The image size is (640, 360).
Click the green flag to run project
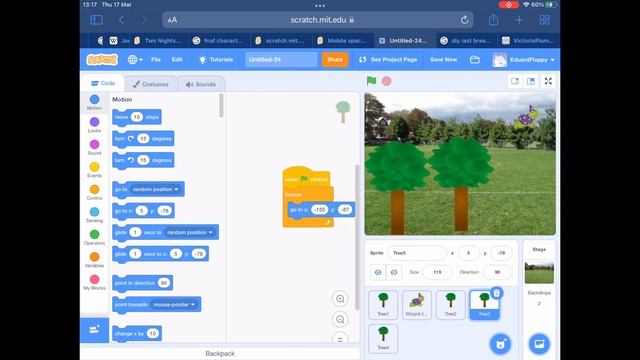click(371, 81)
